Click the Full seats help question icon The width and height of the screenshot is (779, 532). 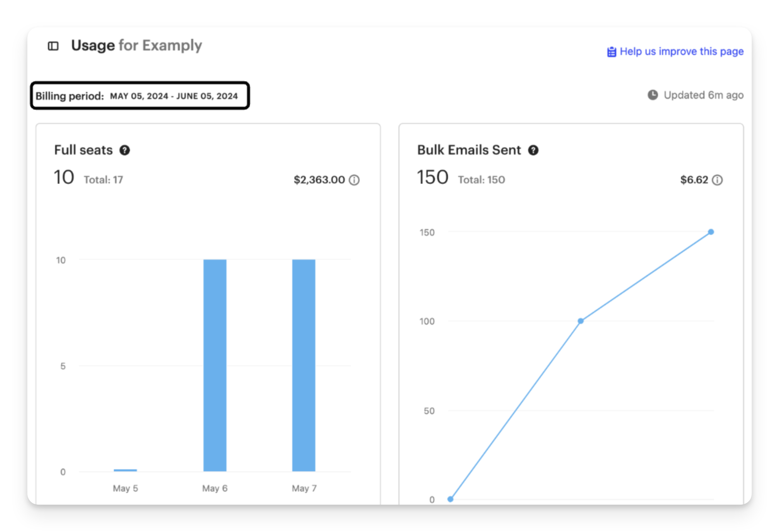pos(125,150)
